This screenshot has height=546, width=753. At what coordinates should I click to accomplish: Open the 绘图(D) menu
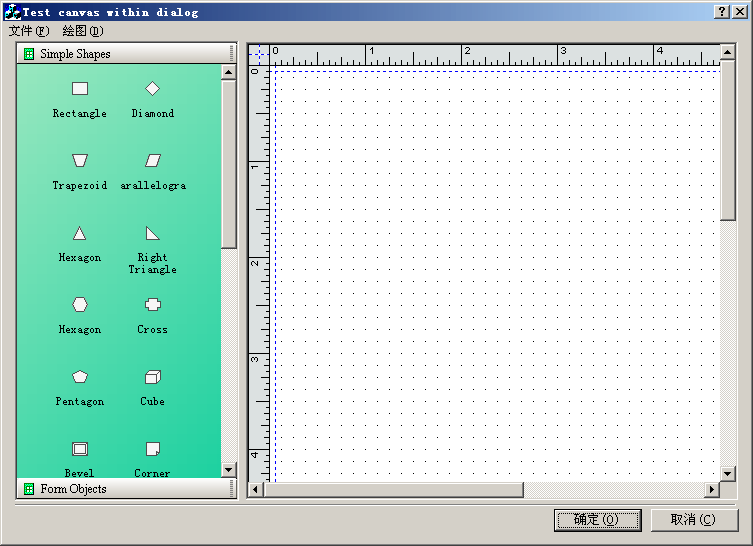(82, 31)
